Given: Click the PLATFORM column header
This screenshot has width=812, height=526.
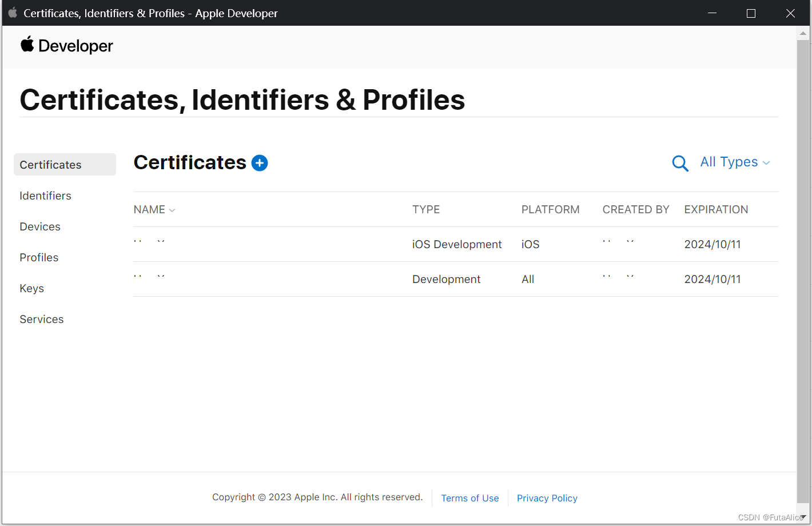Looking at the screenshot, I should (551, 210).
